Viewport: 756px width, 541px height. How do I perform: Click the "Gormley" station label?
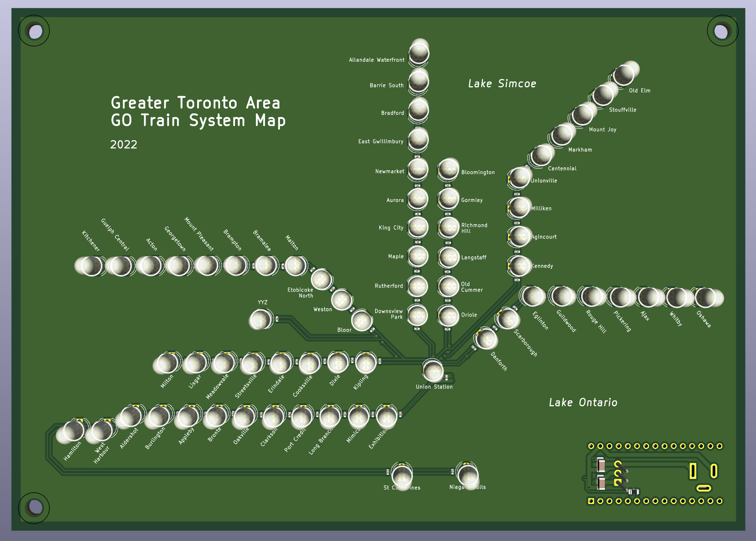point(472,200)
